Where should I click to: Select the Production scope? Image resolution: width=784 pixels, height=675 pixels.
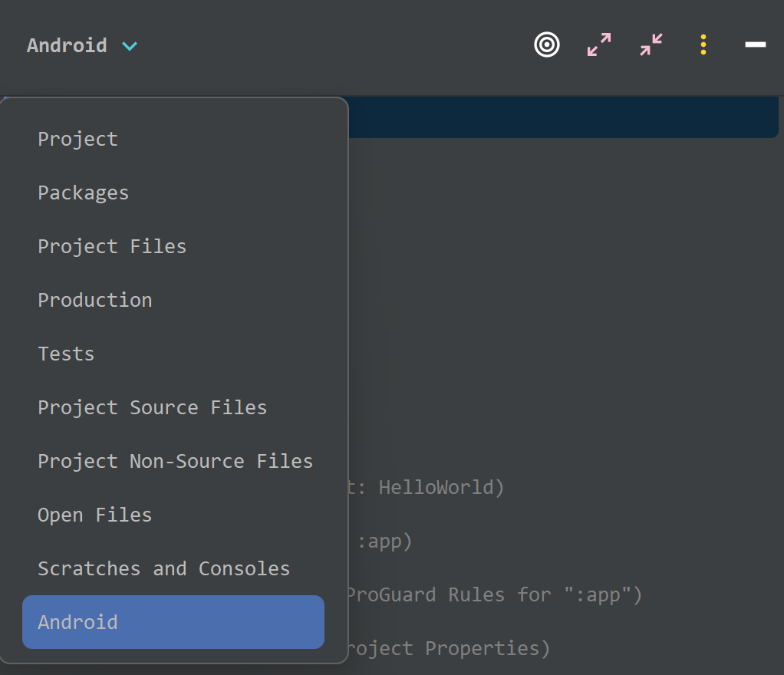(95, 300)
